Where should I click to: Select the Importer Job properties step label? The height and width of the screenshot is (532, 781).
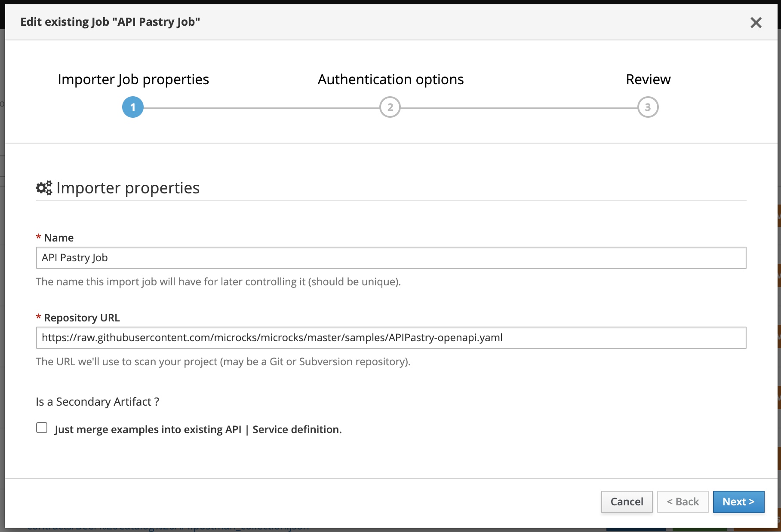pos(133,79)
